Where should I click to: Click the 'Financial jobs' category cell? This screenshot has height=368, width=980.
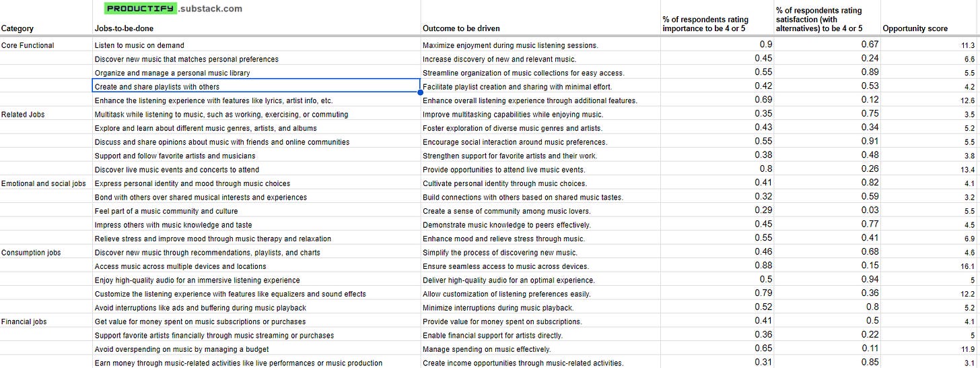pyautogui.click(x=46, y=321)
